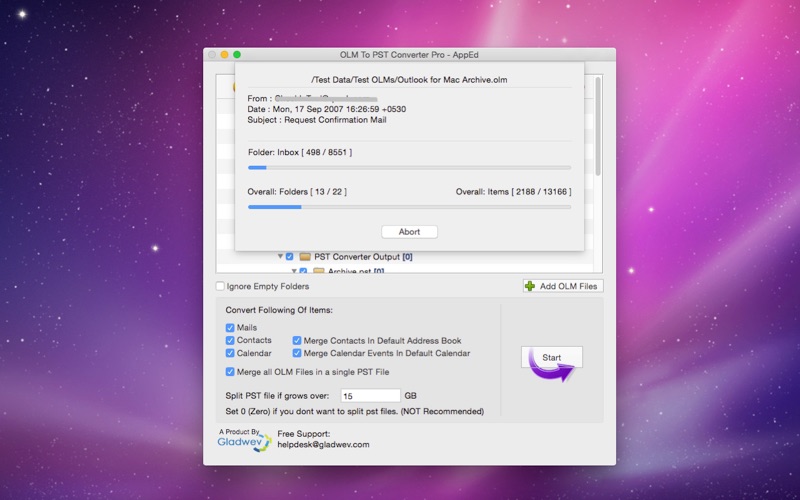Viewport: 800px width, 500px height.
Task: Toggle Merge all OLM Files in single PST
Action: pyautogui.click(x=230, y=372)
